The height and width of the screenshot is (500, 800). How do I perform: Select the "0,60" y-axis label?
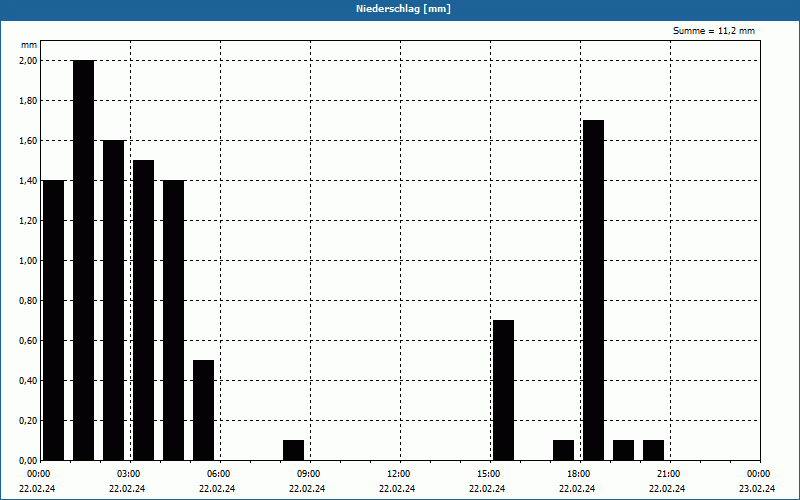tap(29, 340)
